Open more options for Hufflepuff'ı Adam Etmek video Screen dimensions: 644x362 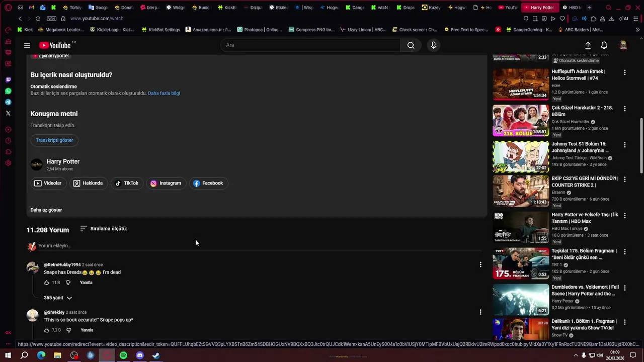(x=625, y=72)
